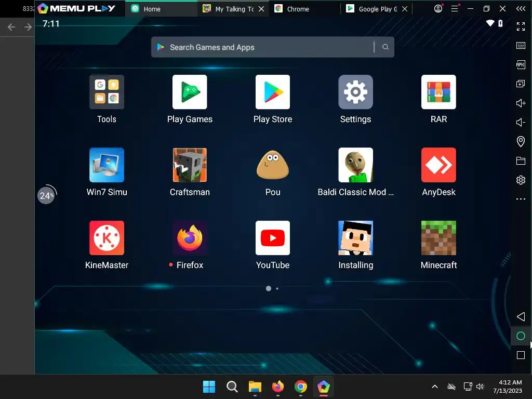
Task: Open MEmu hamburger menu
Action: (454, 8)
